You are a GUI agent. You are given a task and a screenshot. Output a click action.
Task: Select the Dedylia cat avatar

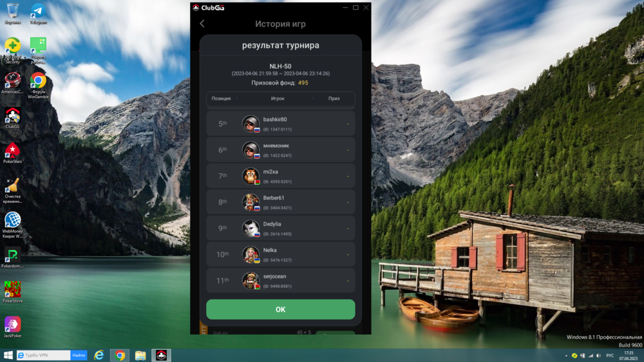coord(251,228)
